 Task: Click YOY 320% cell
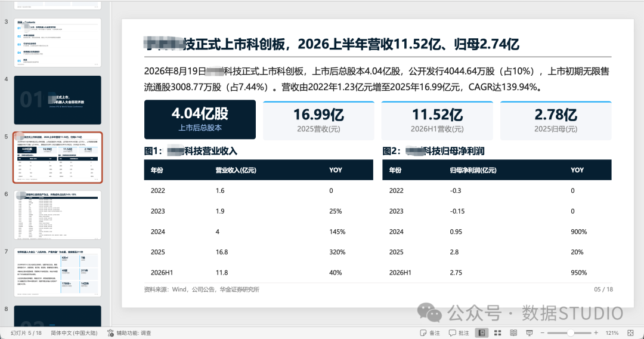point(337,252)
